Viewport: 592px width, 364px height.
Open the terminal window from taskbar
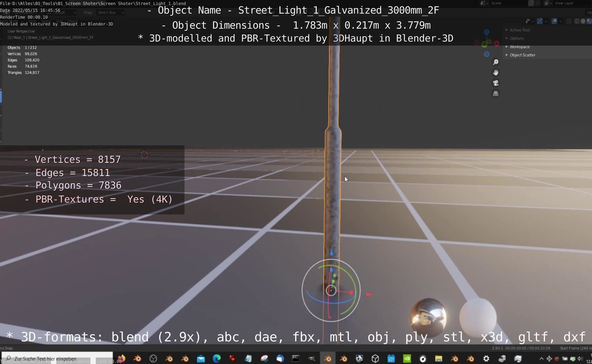pos(296,359)
